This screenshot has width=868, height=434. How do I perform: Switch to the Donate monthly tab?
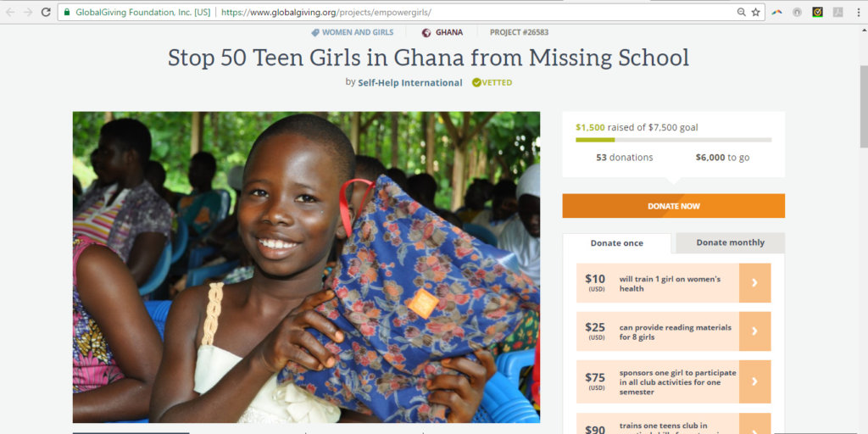[x=730, y=242]
